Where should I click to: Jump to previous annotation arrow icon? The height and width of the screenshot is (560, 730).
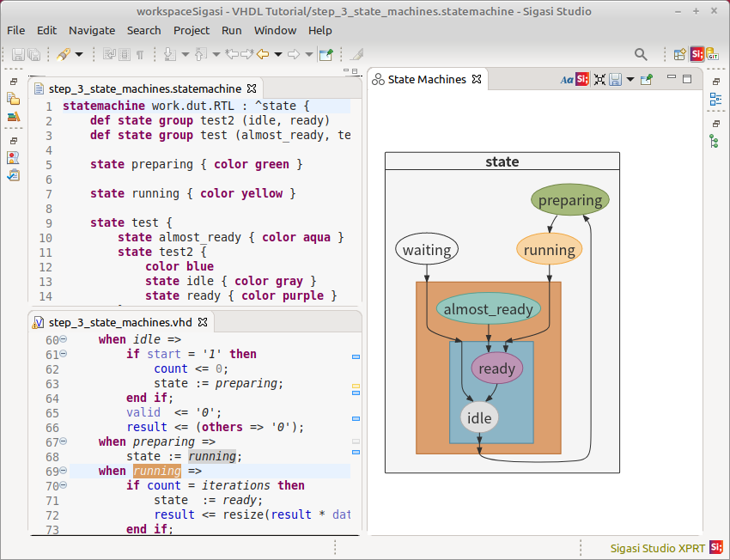(201, 54)
